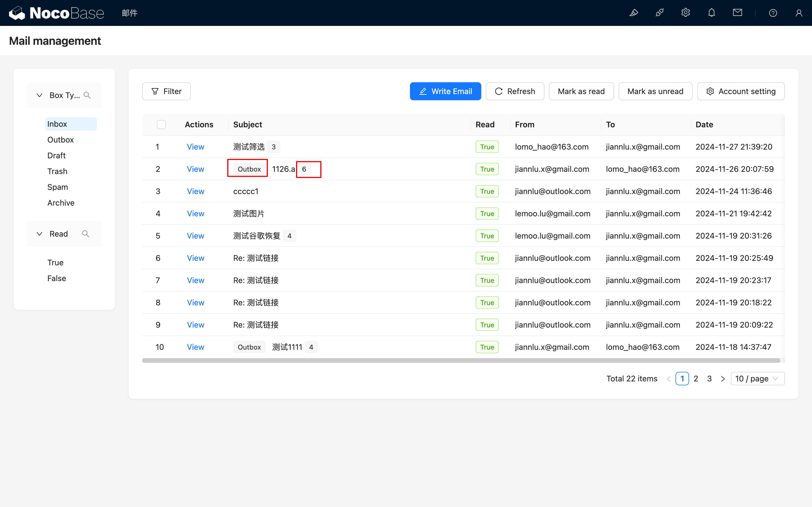812x507 pixels.
Task: Toggle the select-all checkbox in table header
Action: click(x=161, y=124)
